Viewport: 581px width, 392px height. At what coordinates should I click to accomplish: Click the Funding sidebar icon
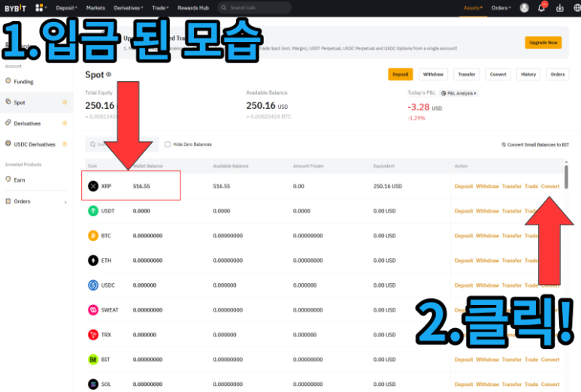click(8, 81)
